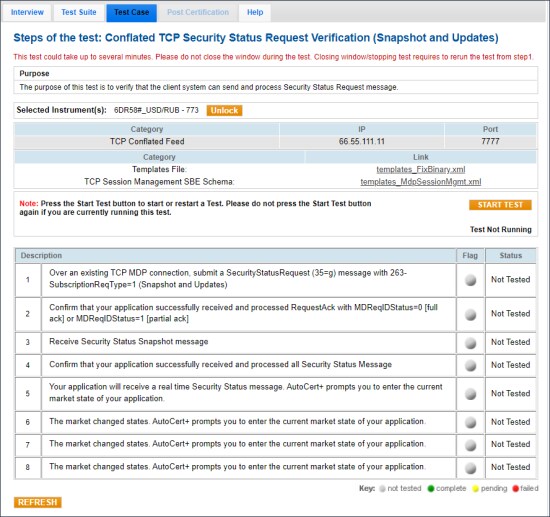
Task: Click the flag indicator for step 4
Action: tap(470, 365)
